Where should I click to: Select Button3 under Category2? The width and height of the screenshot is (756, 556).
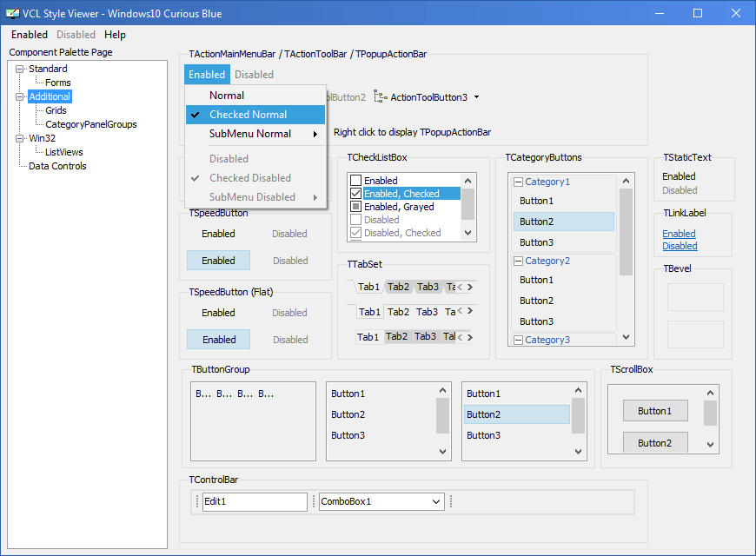tap(564, 321)
